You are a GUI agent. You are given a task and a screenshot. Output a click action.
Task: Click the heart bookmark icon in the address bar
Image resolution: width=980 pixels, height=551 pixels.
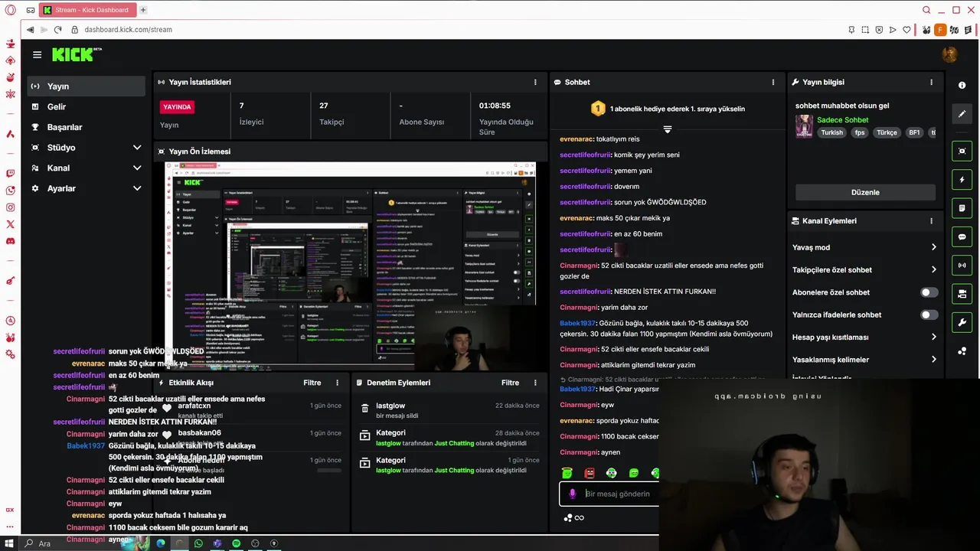907,30
